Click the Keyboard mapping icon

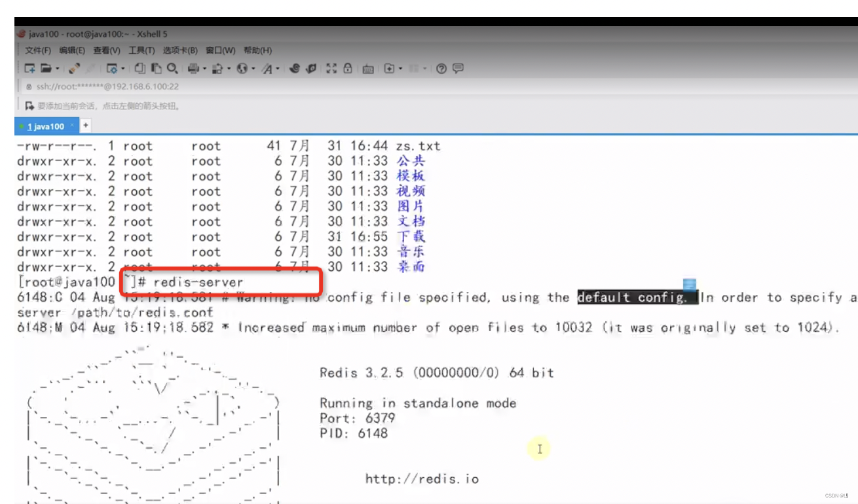coord(367,68)
